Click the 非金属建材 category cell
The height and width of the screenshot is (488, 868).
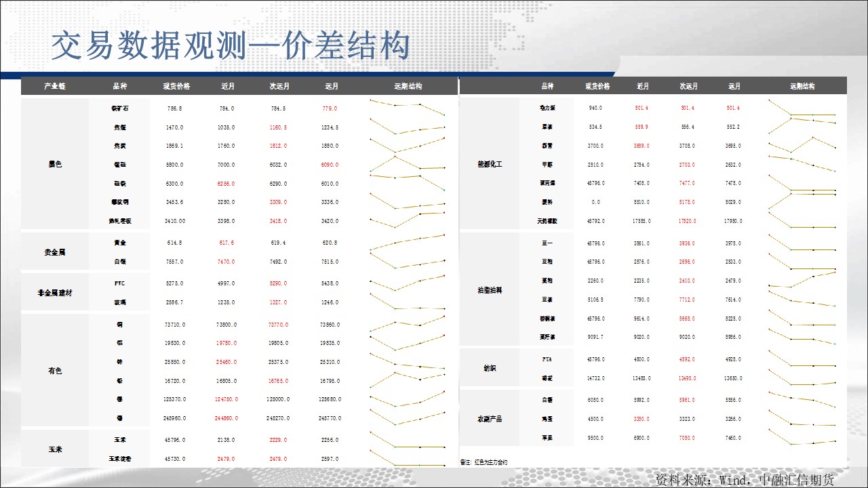(x=54, y=293)
